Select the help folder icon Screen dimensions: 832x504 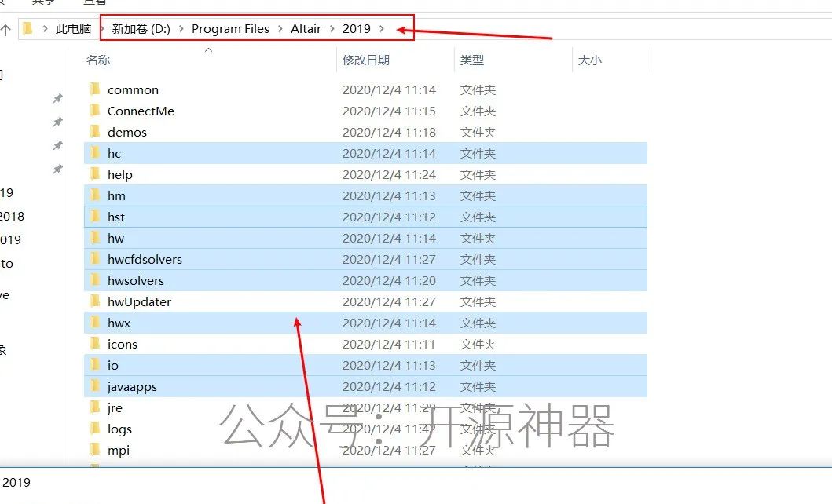(x=95, y=174)
